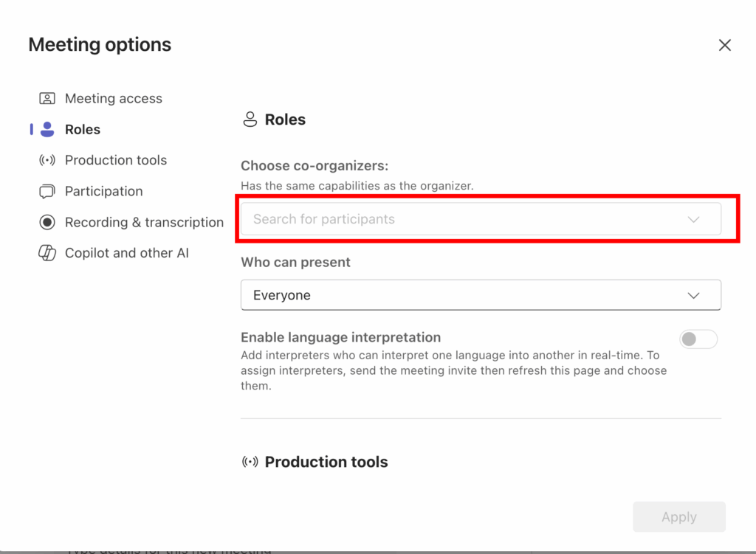Click the Recording & transcription record icon
Screen dimensions: 756x554
(x=47, y=222)
